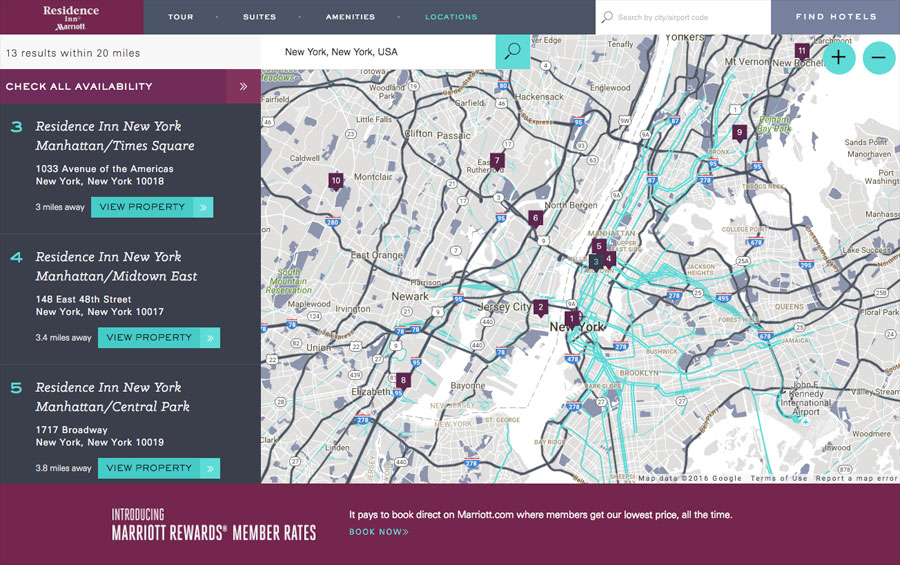Go to the Amenities page

[x=350, y=17]
